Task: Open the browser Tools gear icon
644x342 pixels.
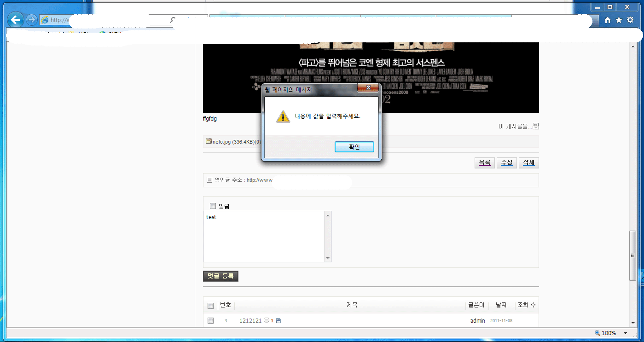Action: point(630,20)
